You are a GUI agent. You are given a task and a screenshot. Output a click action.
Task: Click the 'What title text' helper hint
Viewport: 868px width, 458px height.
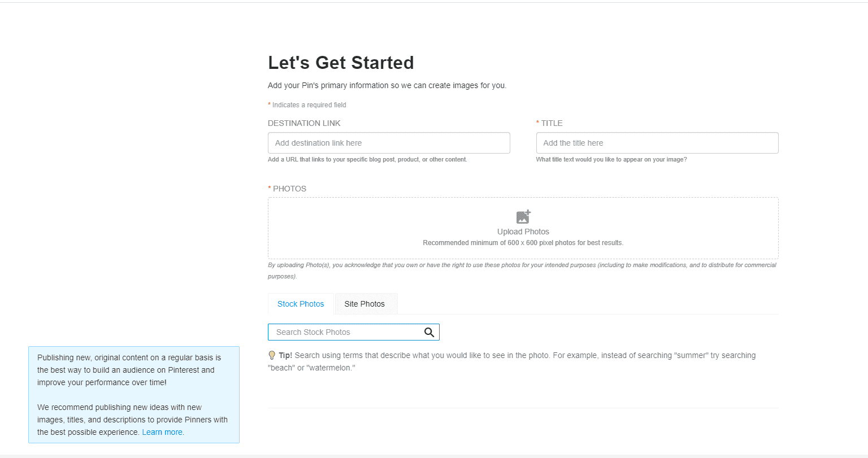[611, 159]
